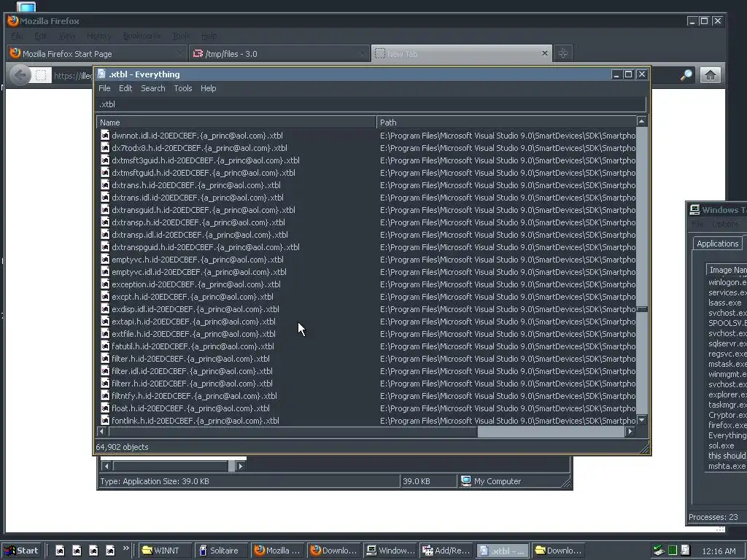Click the 12:16 AM system clock
Viewport: 747px width, 560px height.
click(719, 551)
